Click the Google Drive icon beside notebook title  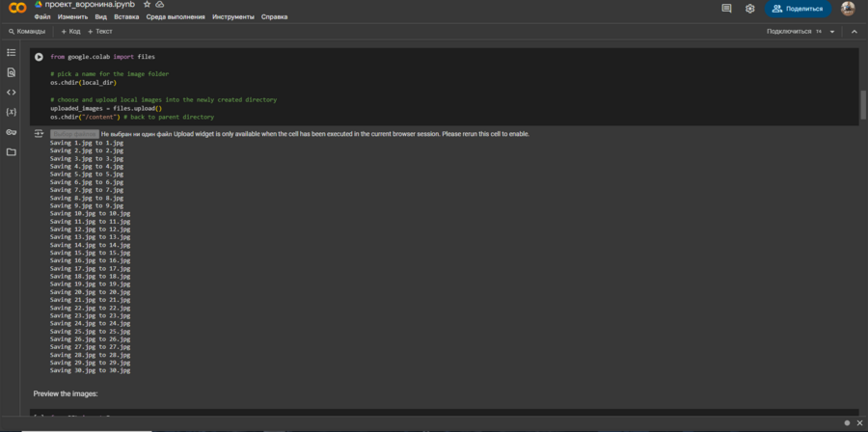39,5
